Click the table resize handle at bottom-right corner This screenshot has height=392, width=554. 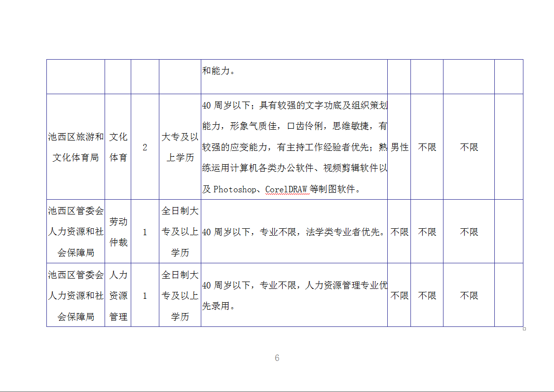(524, 329)
